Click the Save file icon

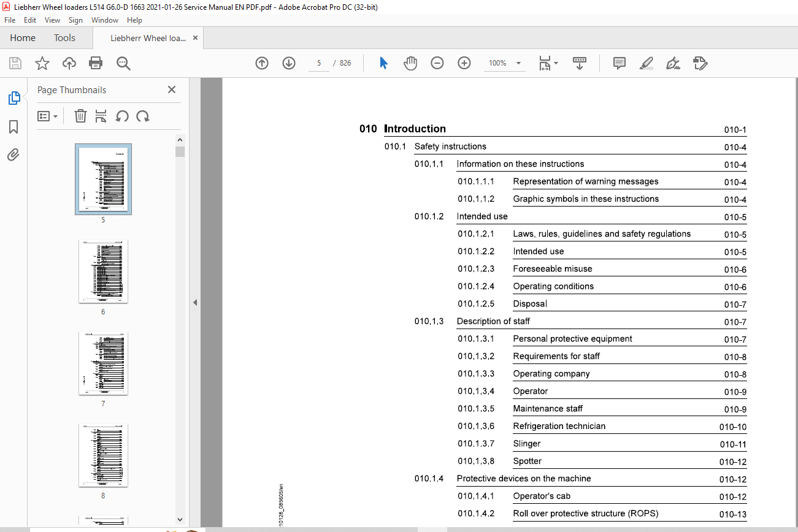click(x=15, y=63)
